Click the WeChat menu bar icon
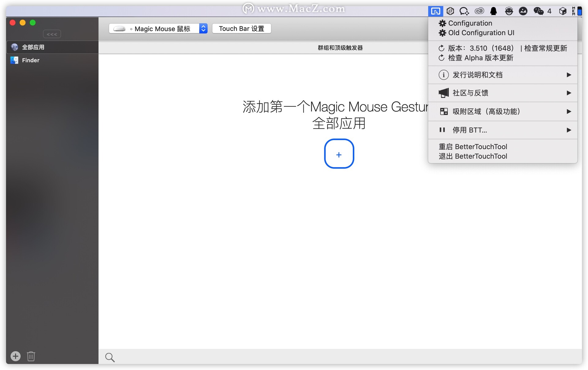Image resolution: width=588 pixels, height=370 pixels. (538, 11)
